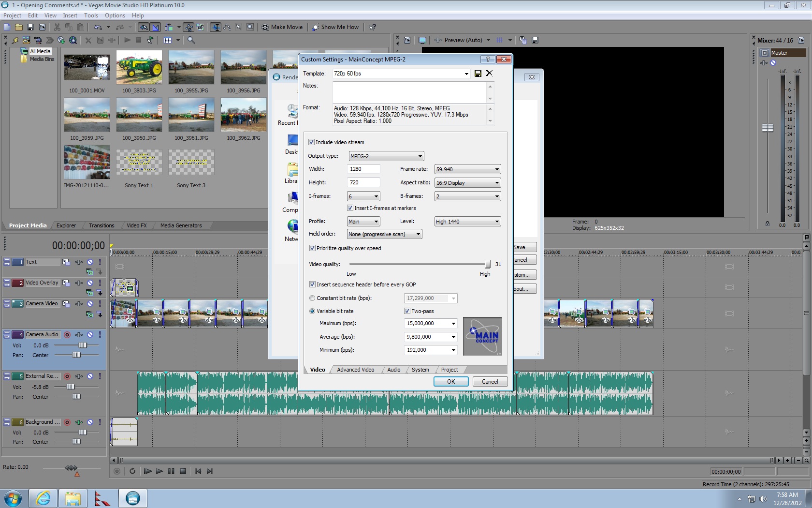Switch to the Transitions tab

(x=101, y=225)
